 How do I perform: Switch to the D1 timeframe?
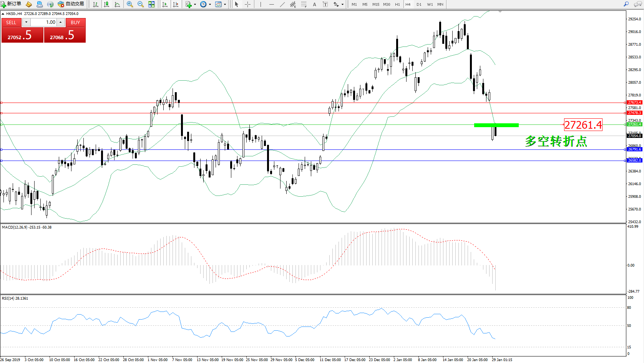[x=419, y=5]
